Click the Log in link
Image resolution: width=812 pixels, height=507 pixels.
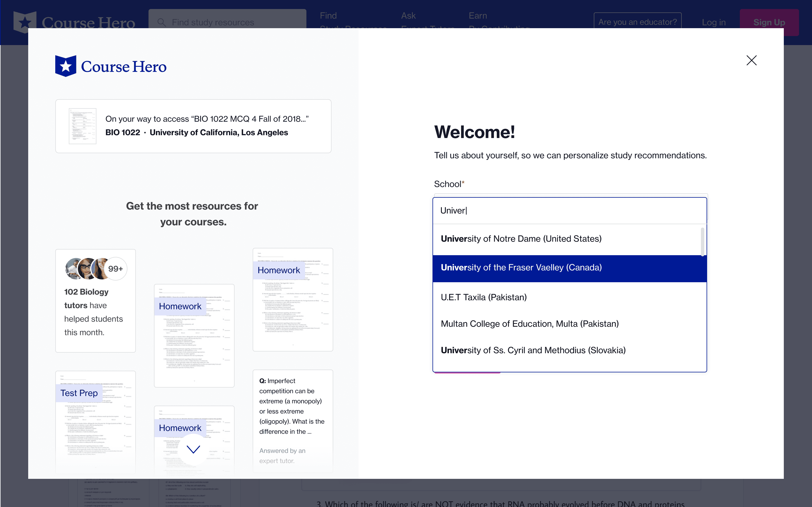tap(714, 22)
